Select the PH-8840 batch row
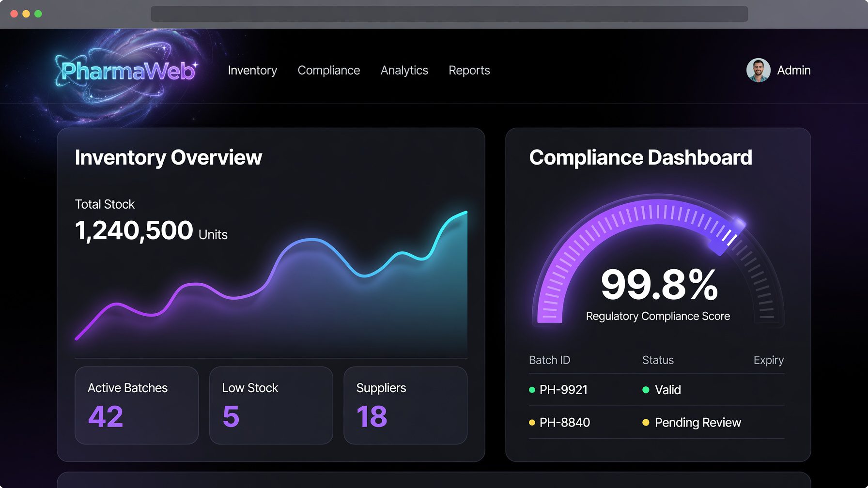Image resolution: width=868 pixels, height=488 pixels. tap(656, 423)
